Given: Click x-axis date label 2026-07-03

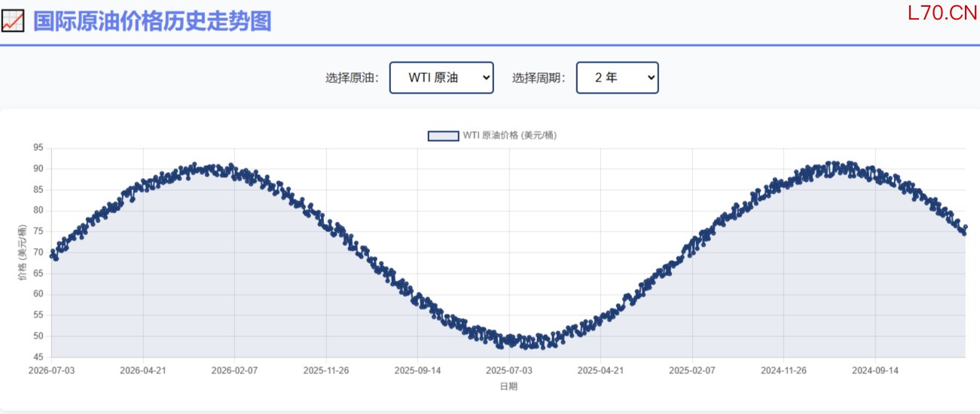Looking at the screenshot, I should point(52,371).
